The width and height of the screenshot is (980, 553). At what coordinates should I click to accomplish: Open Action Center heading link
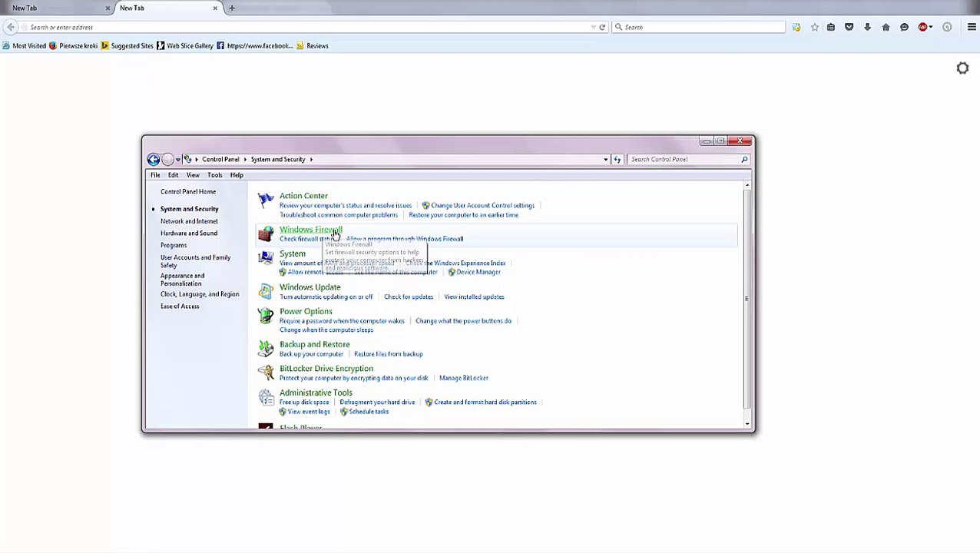(x=303, y=196)
